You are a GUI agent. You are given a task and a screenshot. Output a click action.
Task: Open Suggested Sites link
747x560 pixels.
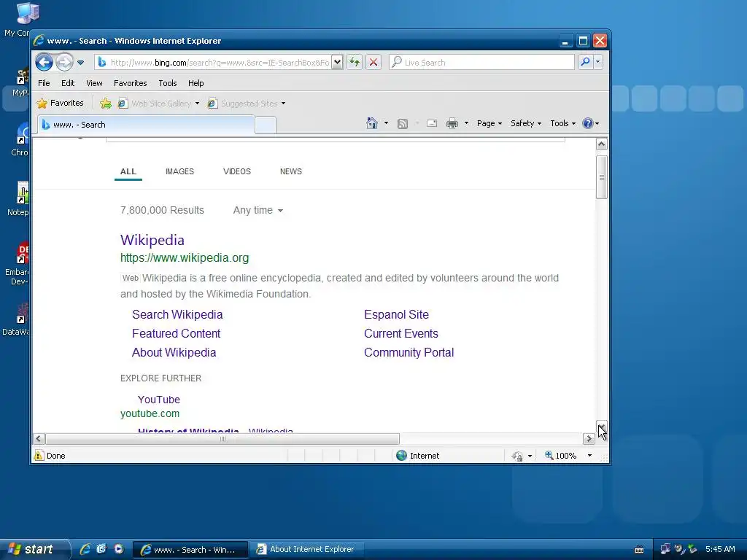(243, 104)
